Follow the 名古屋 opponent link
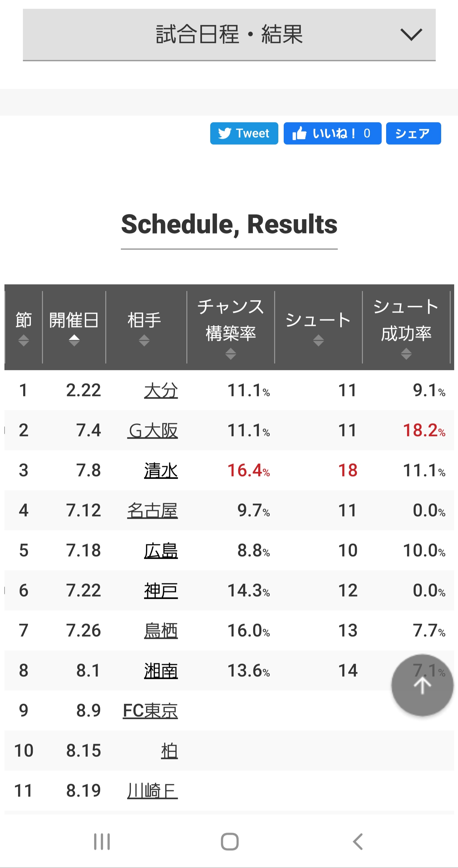Image resolution: width=458 pixels, height=868 pixels. coord(152,510)
